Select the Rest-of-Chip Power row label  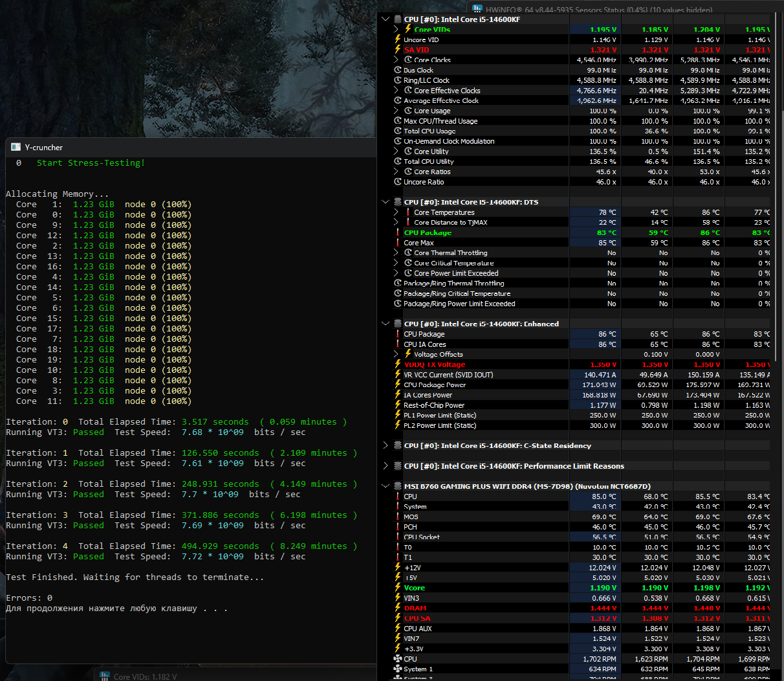point(434,405)
